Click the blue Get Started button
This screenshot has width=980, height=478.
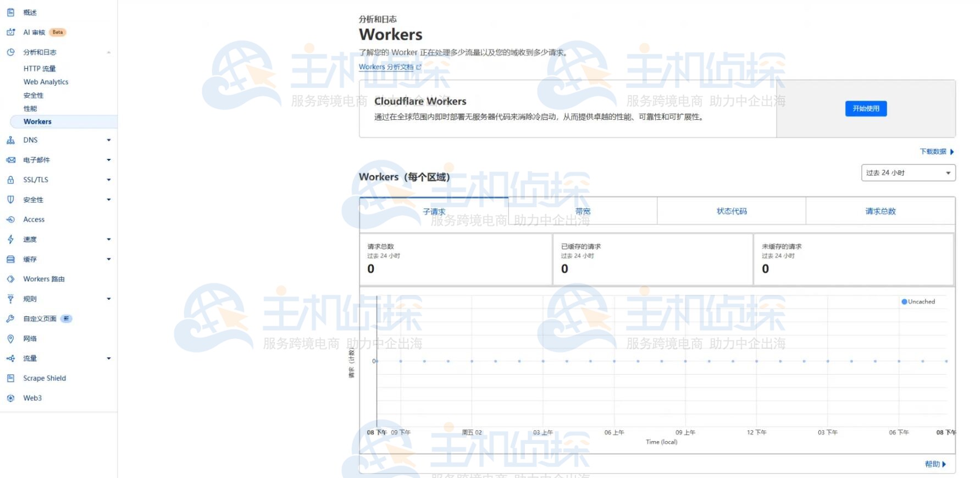coord(866,108)
